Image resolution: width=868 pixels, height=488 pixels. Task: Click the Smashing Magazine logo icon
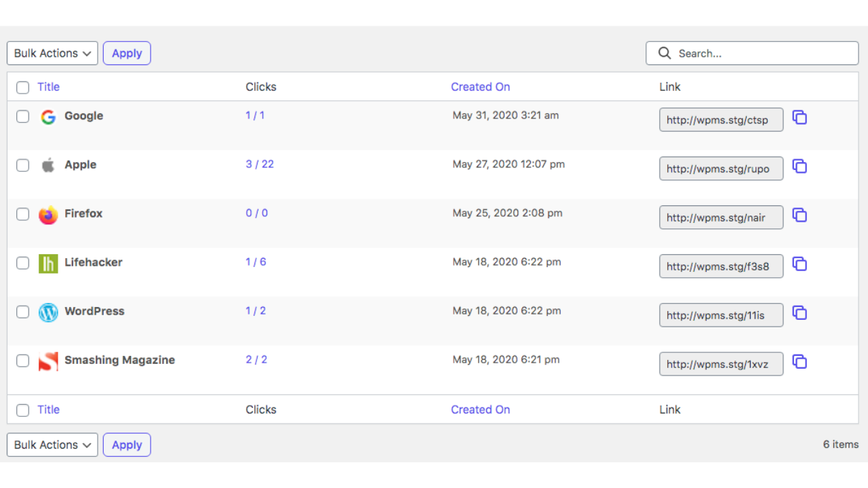click(x=48, y=361)
